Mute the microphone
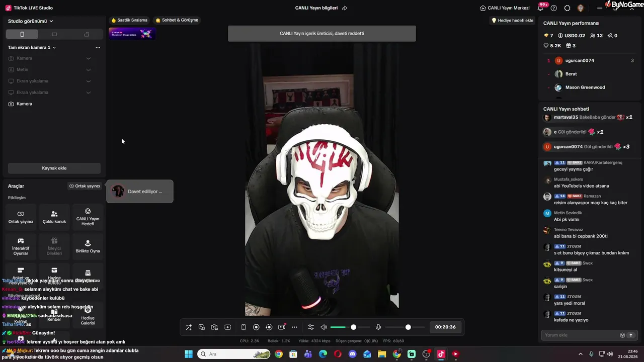 click(x=378, y=327)
